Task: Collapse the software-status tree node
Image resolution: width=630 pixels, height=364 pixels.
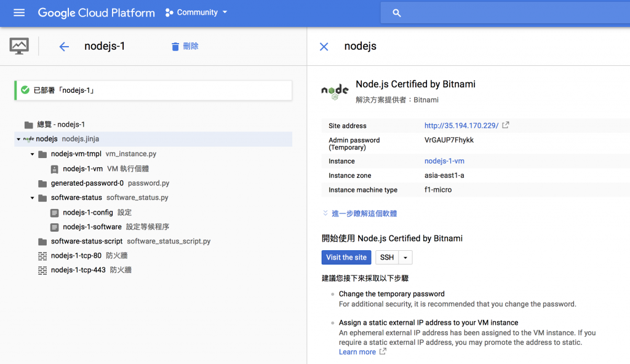Action: tap(32, 198)
